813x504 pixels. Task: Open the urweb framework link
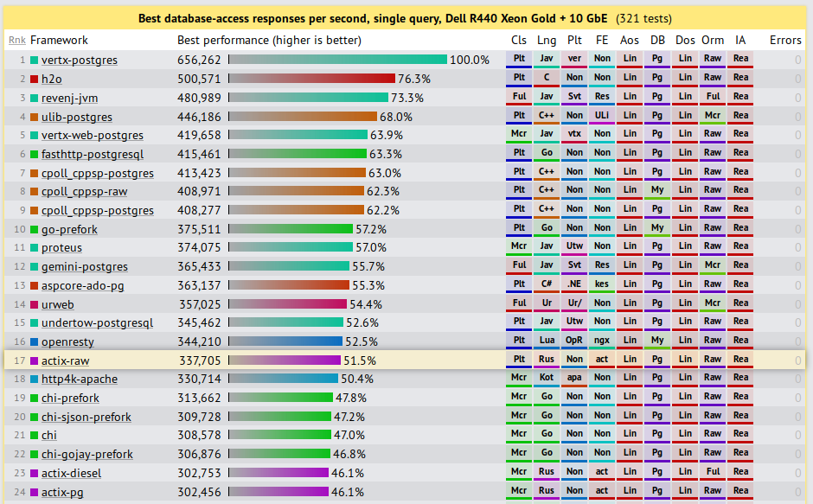click(59, 304)
